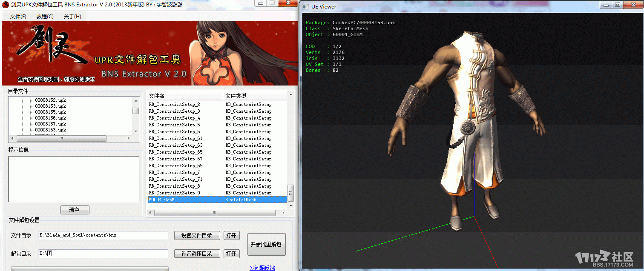This screenshot has width=644, height=271.
Task: Pick the RB_ConstraintSetup_69 entry
Action: click(x=217, y=165)
